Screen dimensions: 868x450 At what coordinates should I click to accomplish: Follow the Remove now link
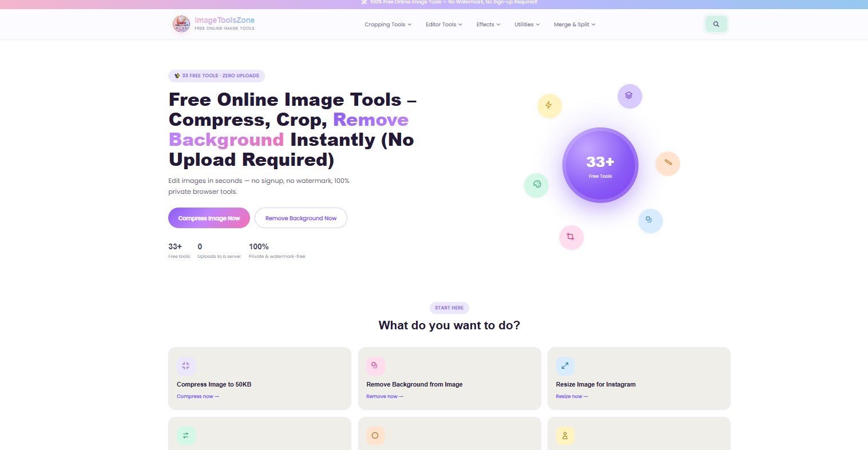385,396
